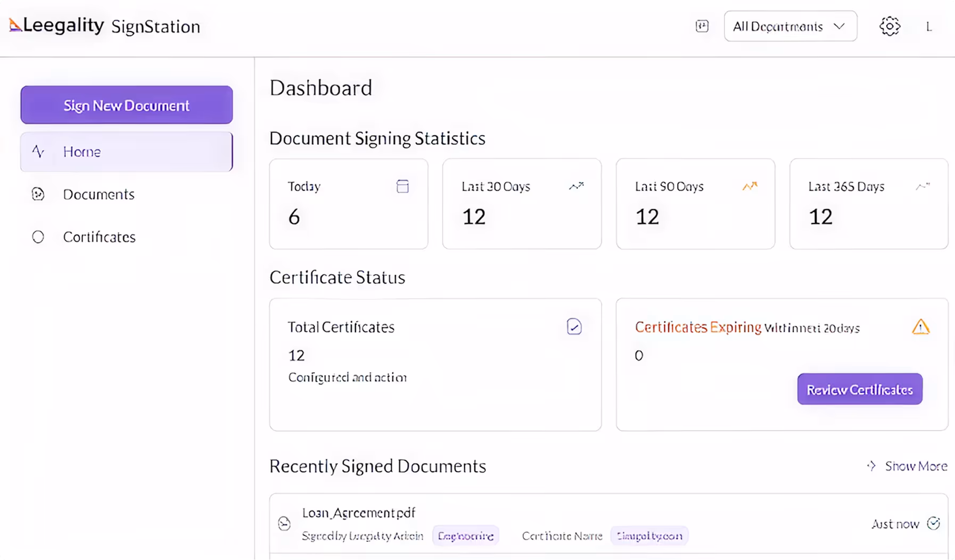Collapse the All Departments selector chevron
Viewport: 955px width, 560px height.
(x=840, y=26)
